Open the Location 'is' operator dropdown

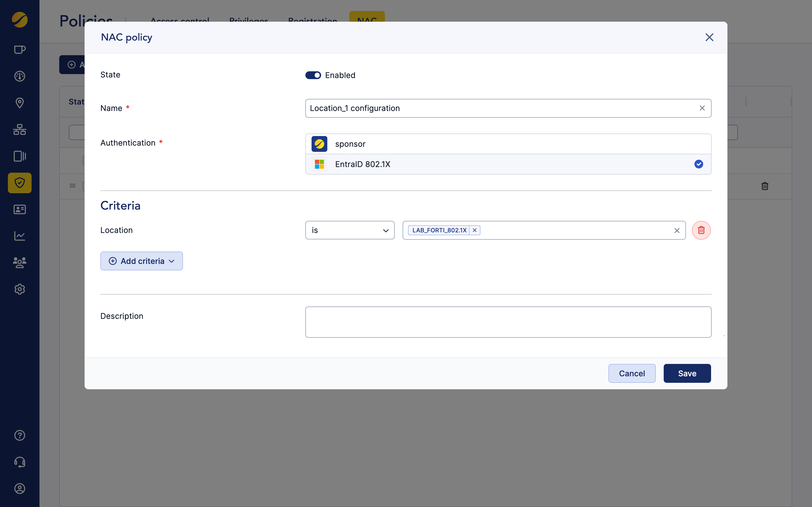click(350, 230)
